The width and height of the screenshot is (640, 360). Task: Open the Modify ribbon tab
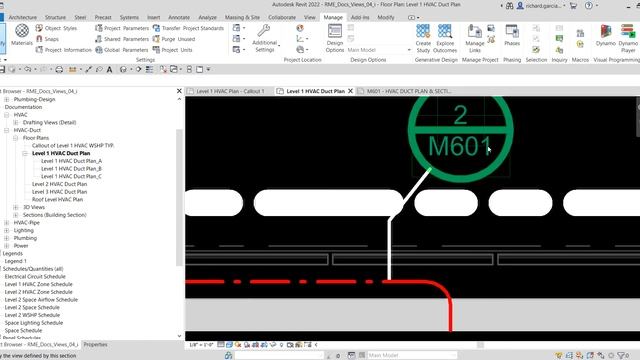[386, 18]
